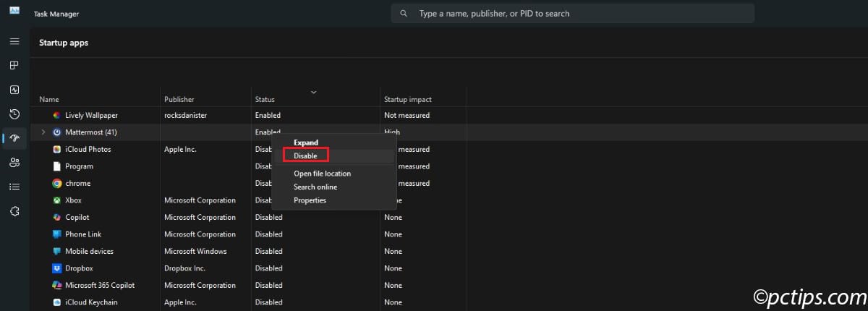Sort by the Status column header
Image resolution: width=868 pixels, height=311 pixels.
(265, 99)
